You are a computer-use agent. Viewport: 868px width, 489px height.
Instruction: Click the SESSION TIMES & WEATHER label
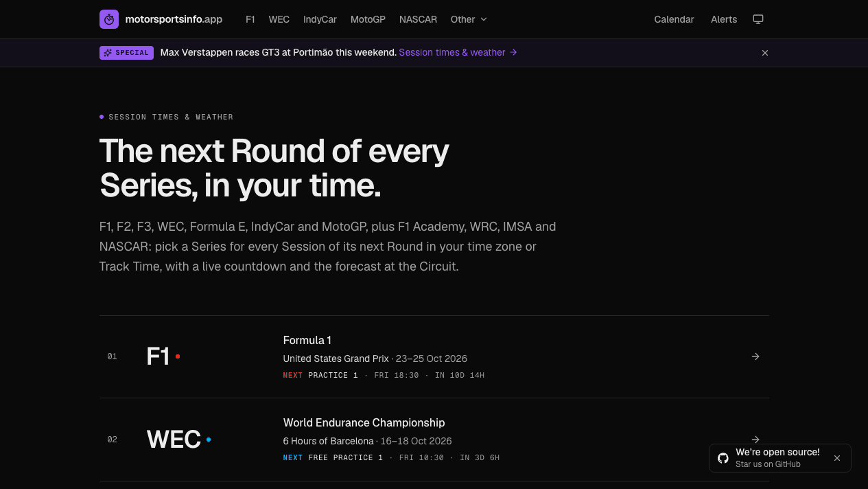pyautogui.click(x=171, y=117)
